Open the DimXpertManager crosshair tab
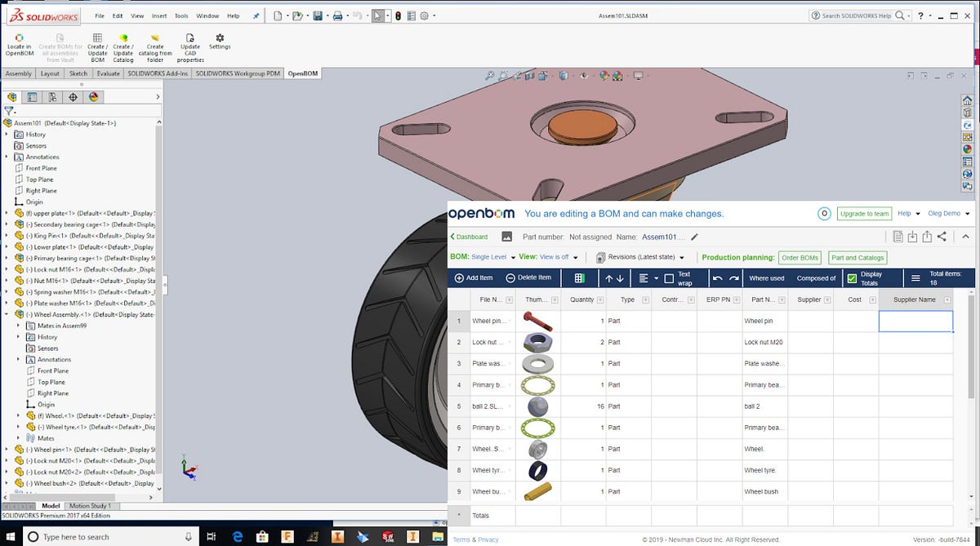Screen dimensions: 980x546 click(73, 96)
